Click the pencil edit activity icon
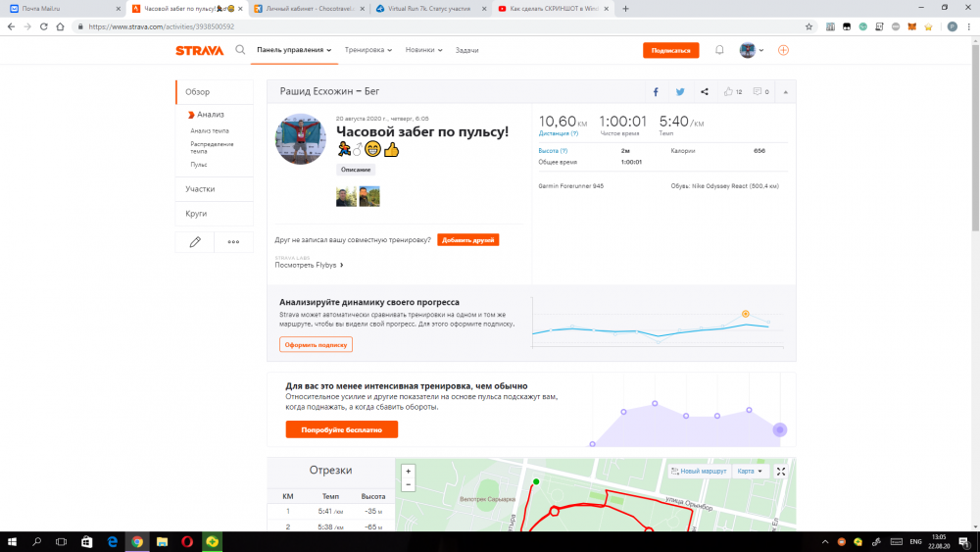980x552 pixels. (195, 241)
